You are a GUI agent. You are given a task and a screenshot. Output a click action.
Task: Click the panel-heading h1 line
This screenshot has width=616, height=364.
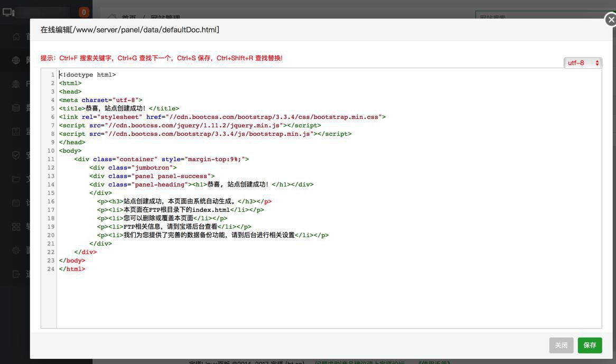(201, 184)
